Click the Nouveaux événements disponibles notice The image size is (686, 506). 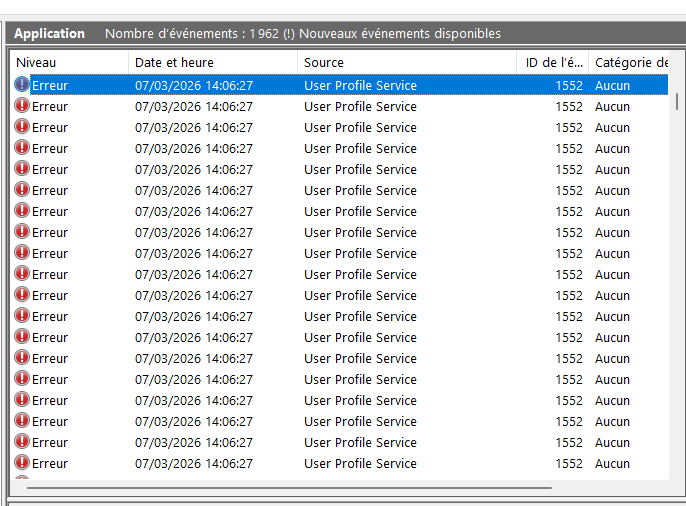pyautogui.click(x=400, y=34)
